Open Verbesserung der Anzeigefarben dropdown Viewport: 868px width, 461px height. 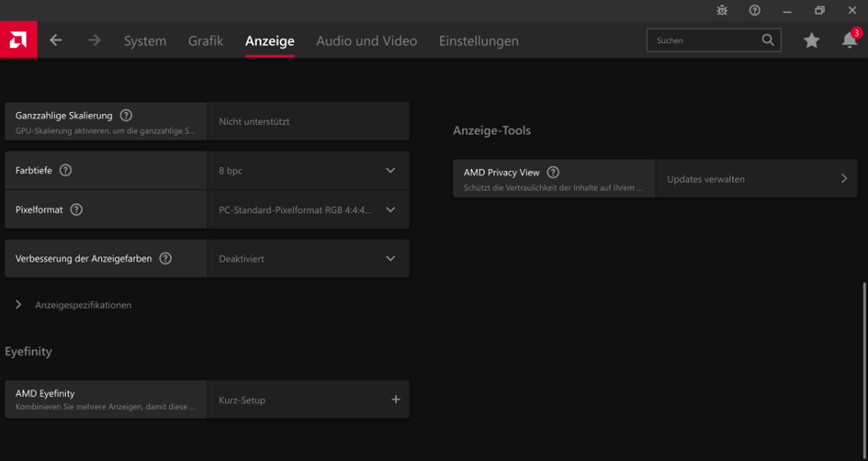click(x=309, y=258)
